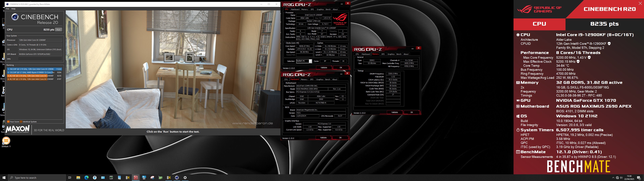Open the 3DMark 11 desktop icon
Screen dimensions: 644x181
6,142
